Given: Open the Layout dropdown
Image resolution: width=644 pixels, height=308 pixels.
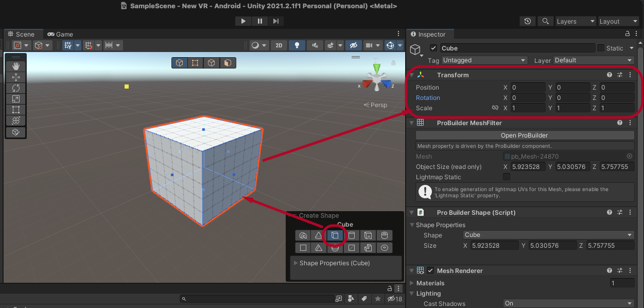Looking at the screenshot, I should [618, 21].
